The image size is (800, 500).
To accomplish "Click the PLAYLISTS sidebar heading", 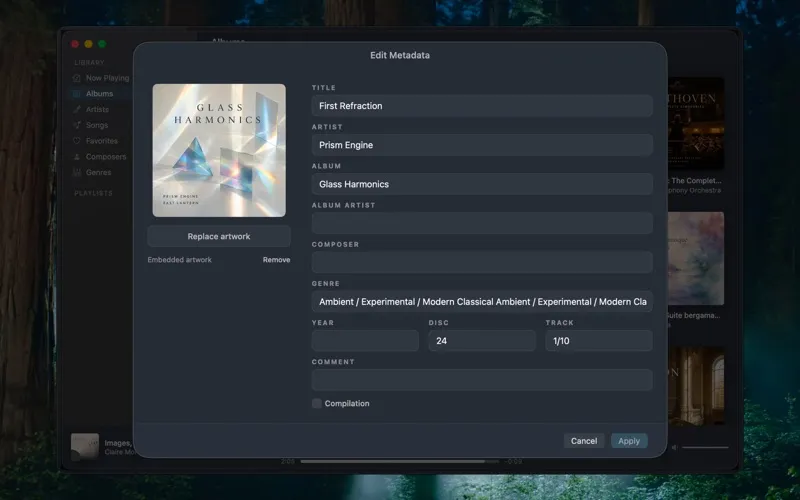I will pyautogui.click(x=93, y=193).
